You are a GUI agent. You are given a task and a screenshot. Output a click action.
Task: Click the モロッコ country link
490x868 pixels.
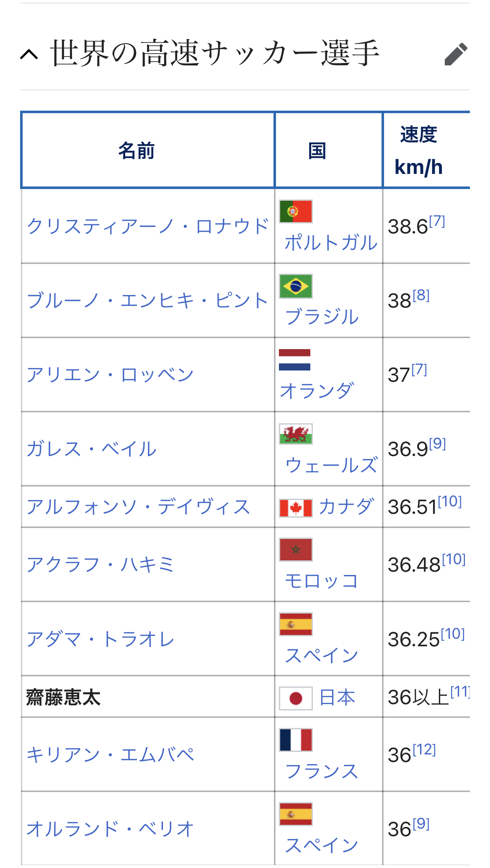[321, 581]
